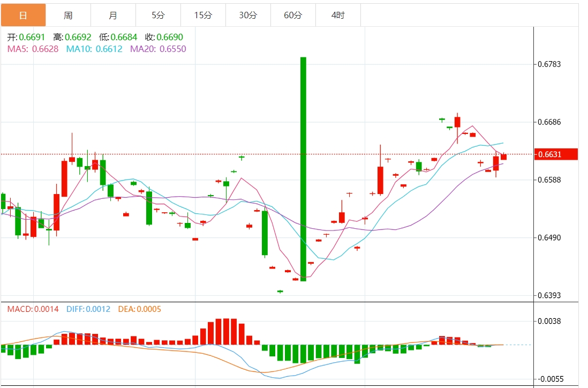Click the red 0.6631 current price tag
Screen dimensions: 588x388
(556, 154)
